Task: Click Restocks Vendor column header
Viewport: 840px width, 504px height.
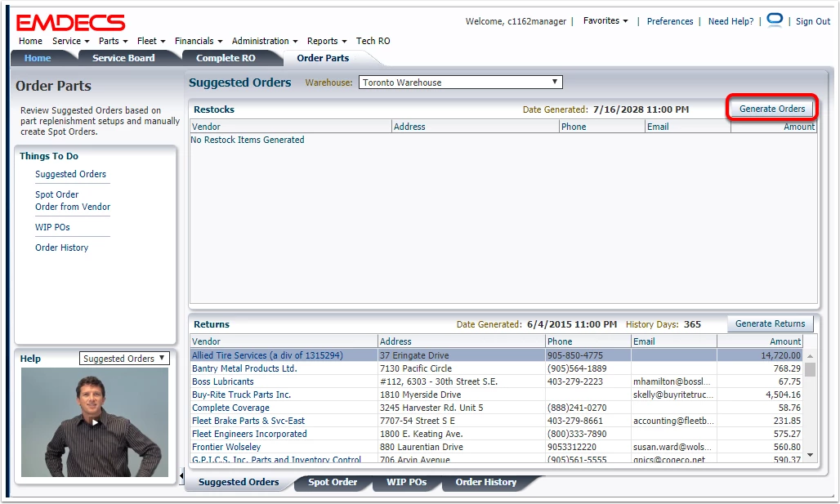Action: 291,127
